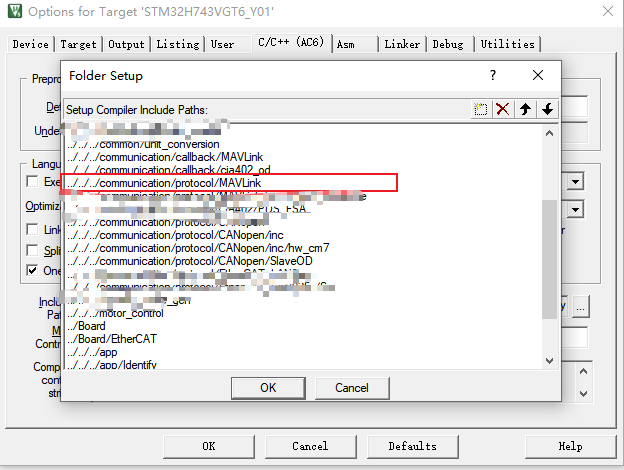
Task: Select path communication/protocol/MAVLink
Action: coord(164,183)
